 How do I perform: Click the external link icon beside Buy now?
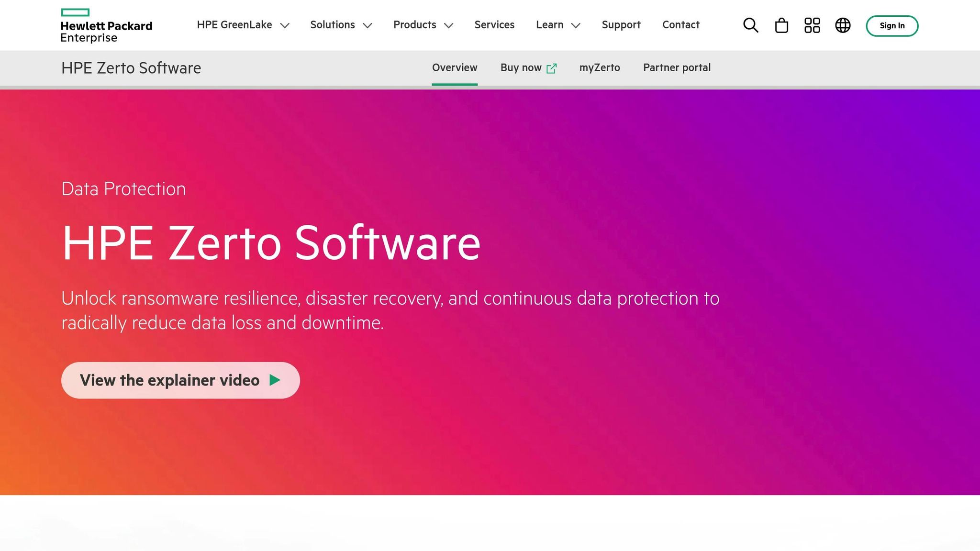pos(551,68)
